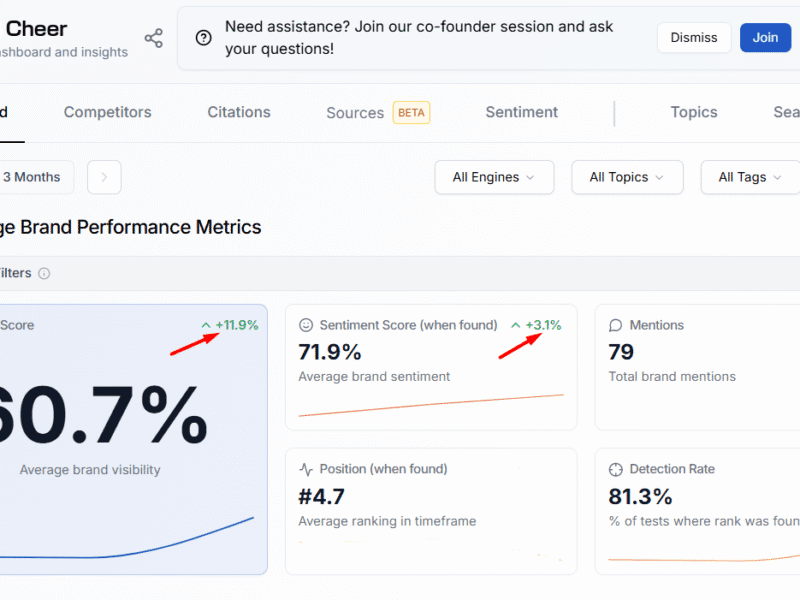
Task: Click the Detection Rate target icon
Action: (x=616, y=469)
